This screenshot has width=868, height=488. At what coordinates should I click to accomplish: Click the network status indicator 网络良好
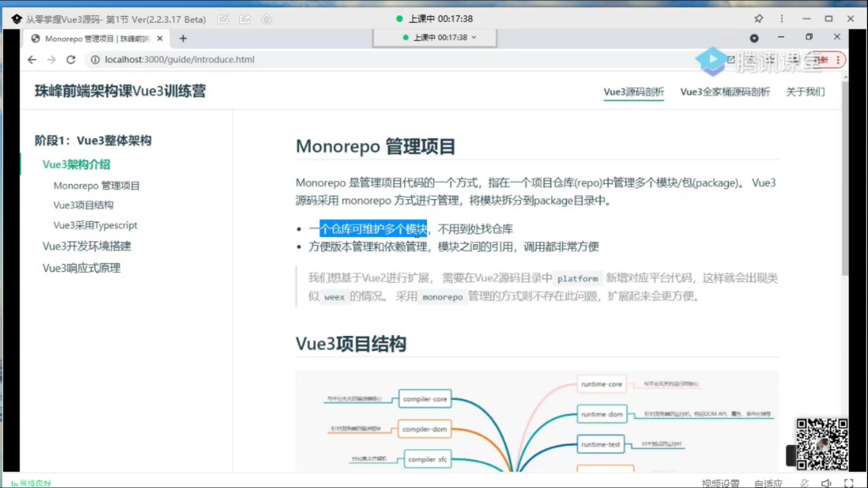tap(31, 483)
